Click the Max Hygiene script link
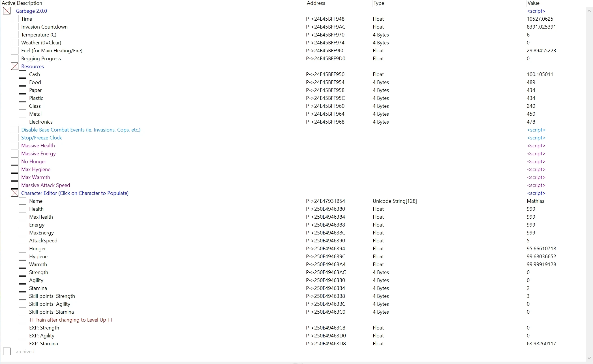 [536, 169]
